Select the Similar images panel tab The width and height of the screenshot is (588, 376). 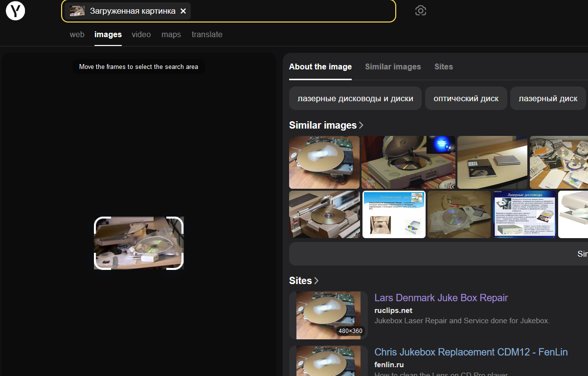click(x=393, y=67)
